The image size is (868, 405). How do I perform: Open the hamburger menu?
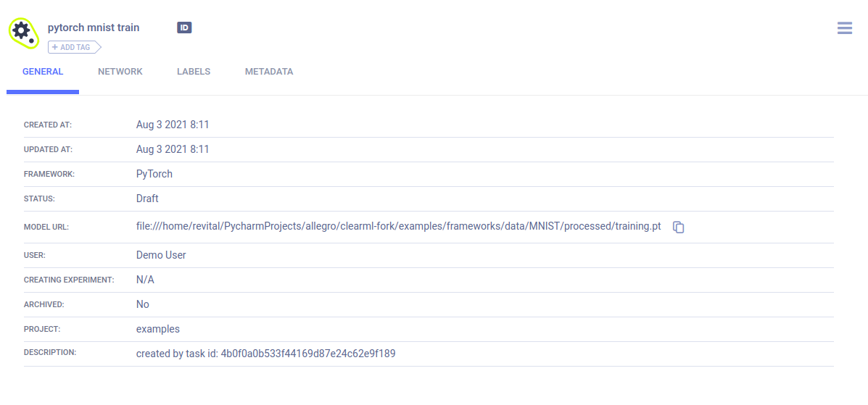844,28
